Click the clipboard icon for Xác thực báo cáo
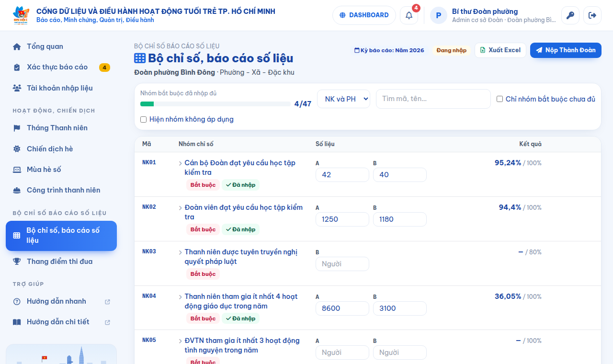 pos(17,67)
